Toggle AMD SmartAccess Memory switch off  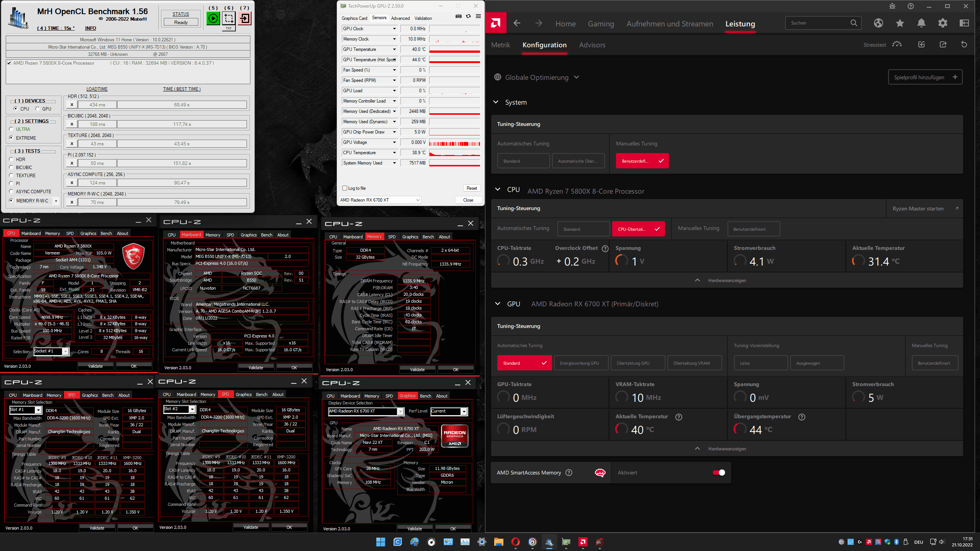[719, 473]
